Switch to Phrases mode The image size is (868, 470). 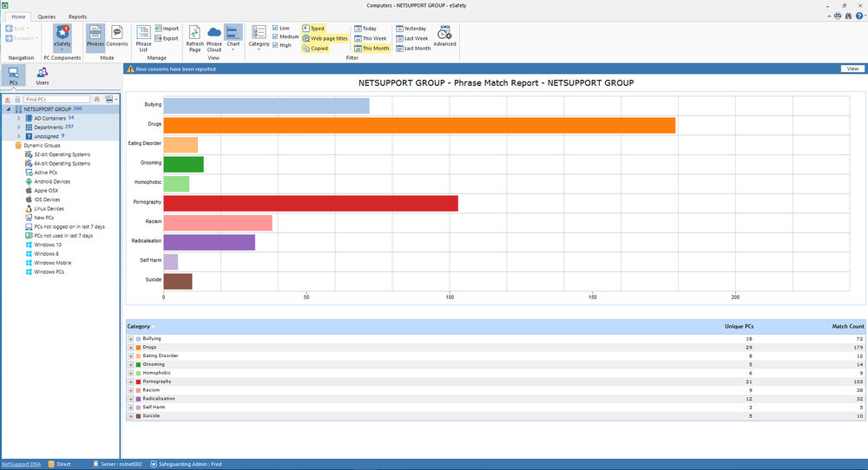[x=95, y=37]
